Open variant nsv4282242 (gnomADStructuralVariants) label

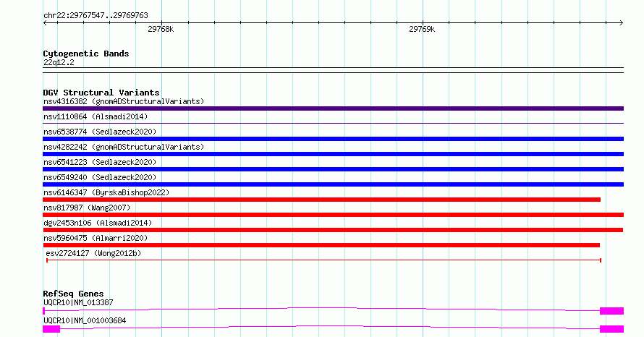pyautogui.click(x=124, y=147)
